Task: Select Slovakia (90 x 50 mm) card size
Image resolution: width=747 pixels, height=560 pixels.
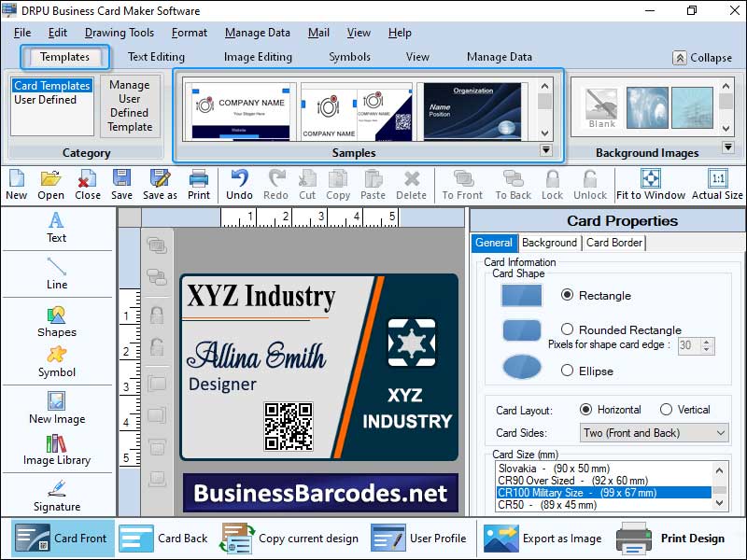Action: [x=603, y=469]
